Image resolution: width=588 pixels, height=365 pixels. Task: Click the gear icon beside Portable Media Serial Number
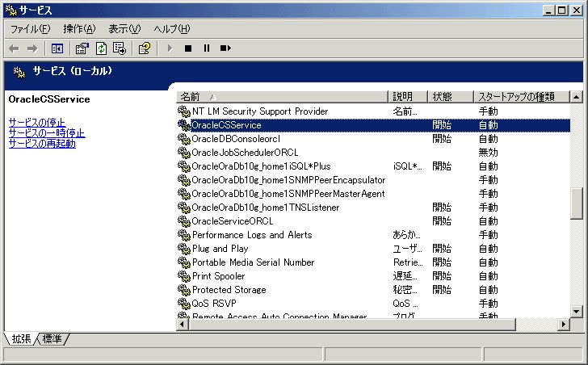(x=184, y=262)
